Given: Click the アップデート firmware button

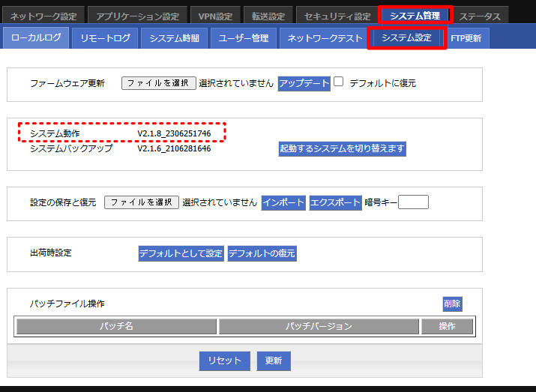Looking at the screenshot, I should (x=304, y=83).
